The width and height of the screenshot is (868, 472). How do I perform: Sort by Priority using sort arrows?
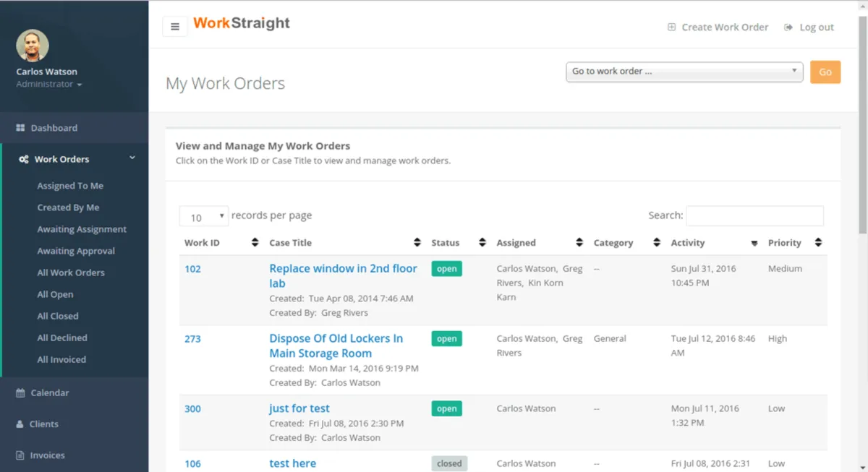click(818, 243)
